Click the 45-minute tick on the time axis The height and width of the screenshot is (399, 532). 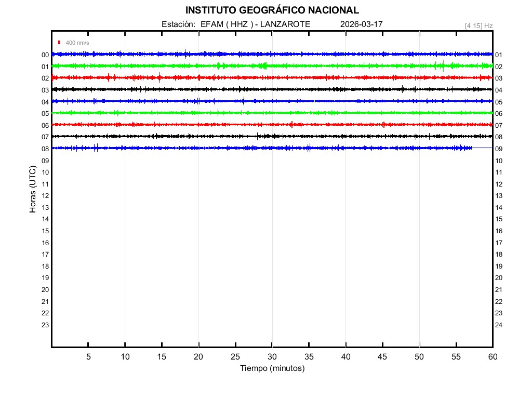tap(382, 356)
